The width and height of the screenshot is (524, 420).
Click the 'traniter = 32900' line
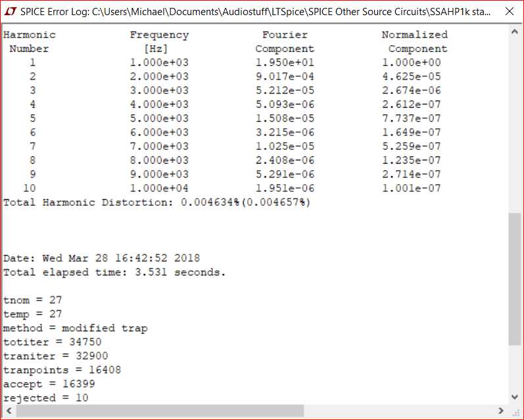click(x=56, y=356)
